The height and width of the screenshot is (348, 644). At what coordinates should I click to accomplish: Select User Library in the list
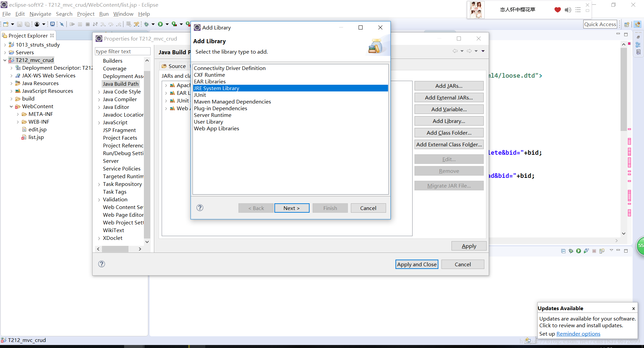290,122
